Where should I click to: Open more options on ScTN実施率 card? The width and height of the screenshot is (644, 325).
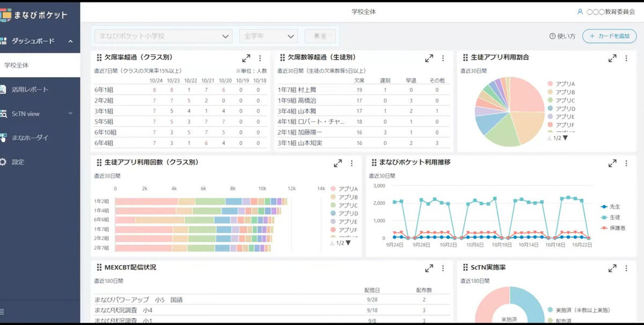(626, 268)
